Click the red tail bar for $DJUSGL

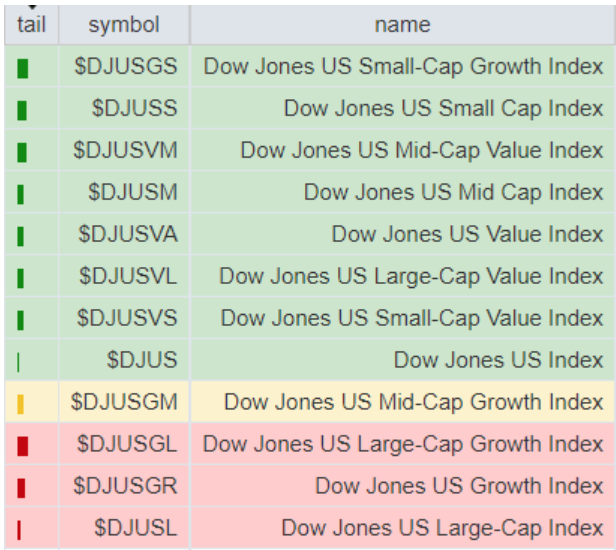point(23,446)
